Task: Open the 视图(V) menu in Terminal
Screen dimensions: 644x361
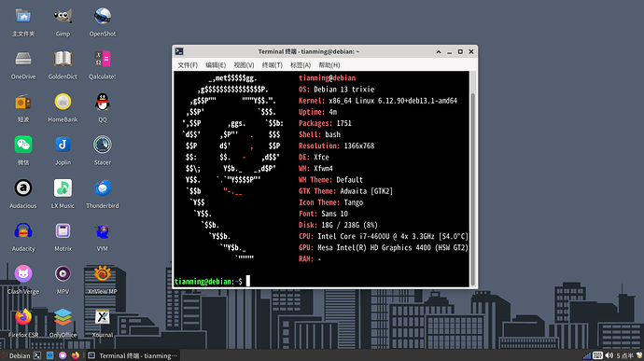Action: (x=244, y=65)
